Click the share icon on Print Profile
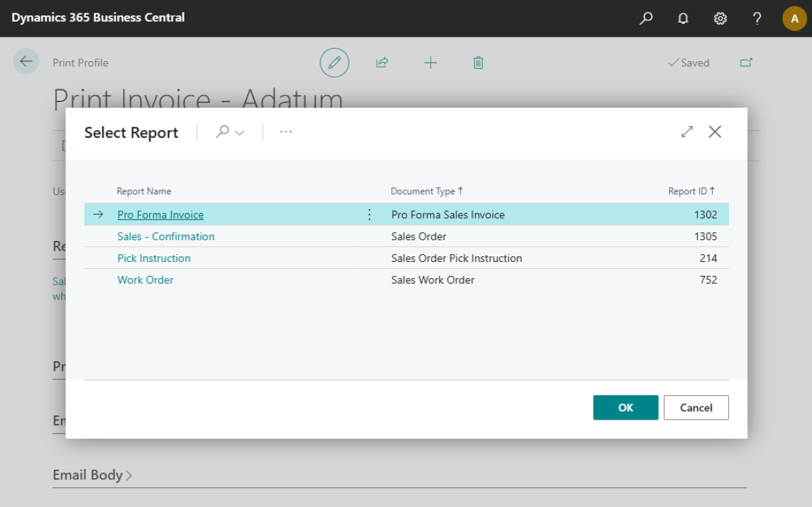 point(382,63)
